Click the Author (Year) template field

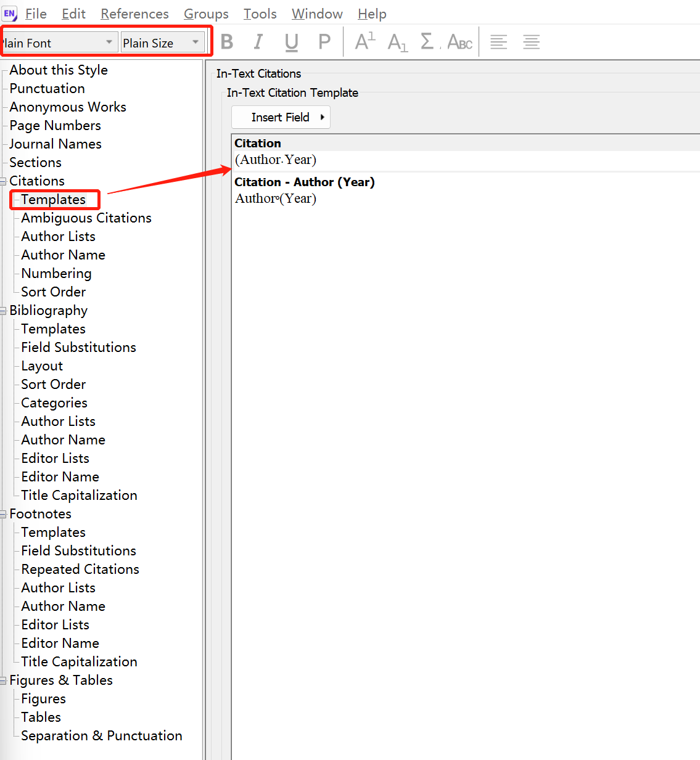276,198
